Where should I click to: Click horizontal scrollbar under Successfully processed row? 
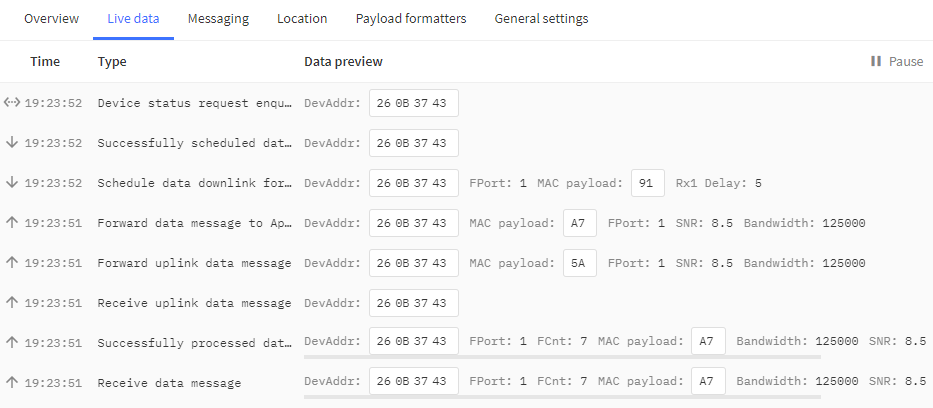562,356
